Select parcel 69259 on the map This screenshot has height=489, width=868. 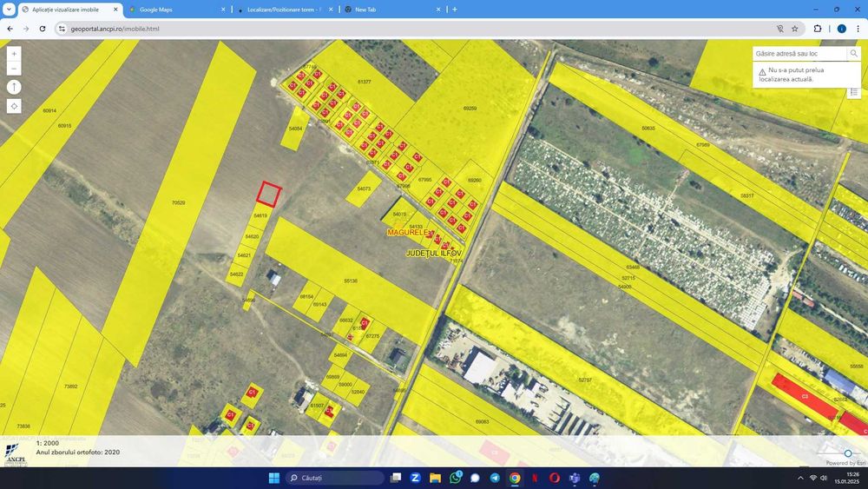click(470, 109)
